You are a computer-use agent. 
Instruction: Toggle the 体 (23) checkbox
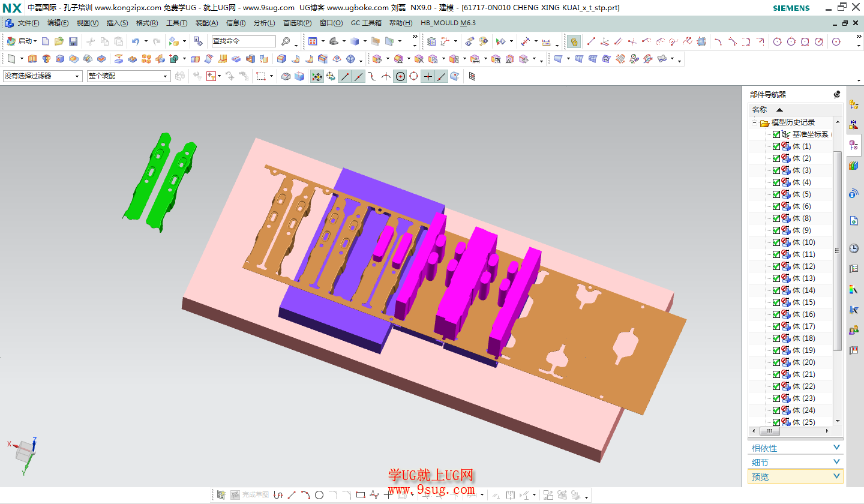coord(776,398)
